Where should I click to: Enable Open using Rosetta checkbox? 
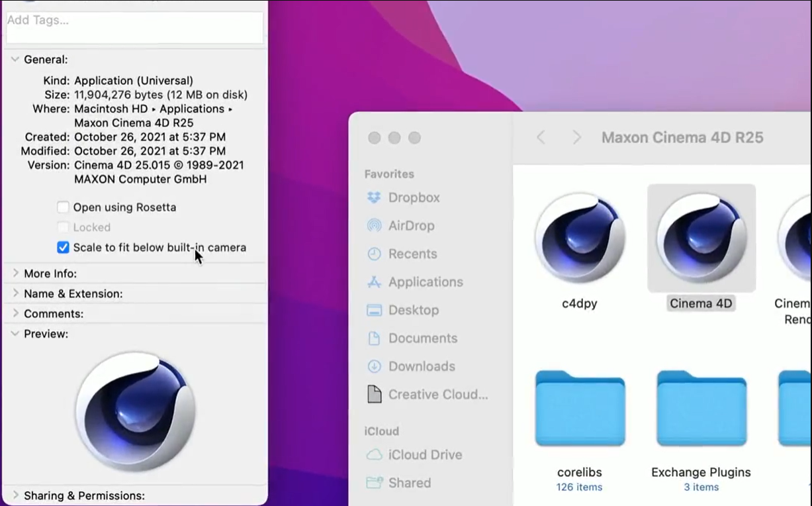63,207
